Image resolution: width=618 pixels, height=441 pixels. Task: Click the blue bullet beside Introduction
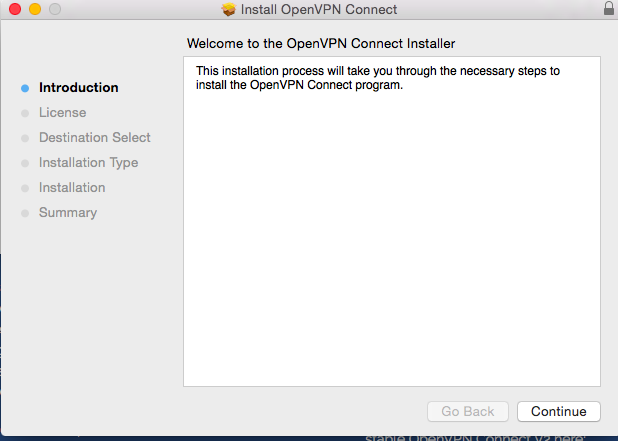point(25,88)
